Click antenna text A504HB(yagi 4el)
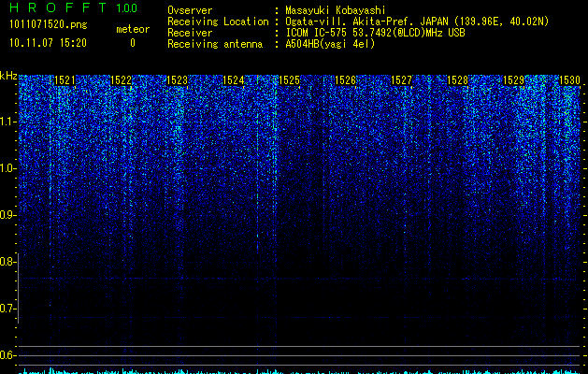 point(330,44)
